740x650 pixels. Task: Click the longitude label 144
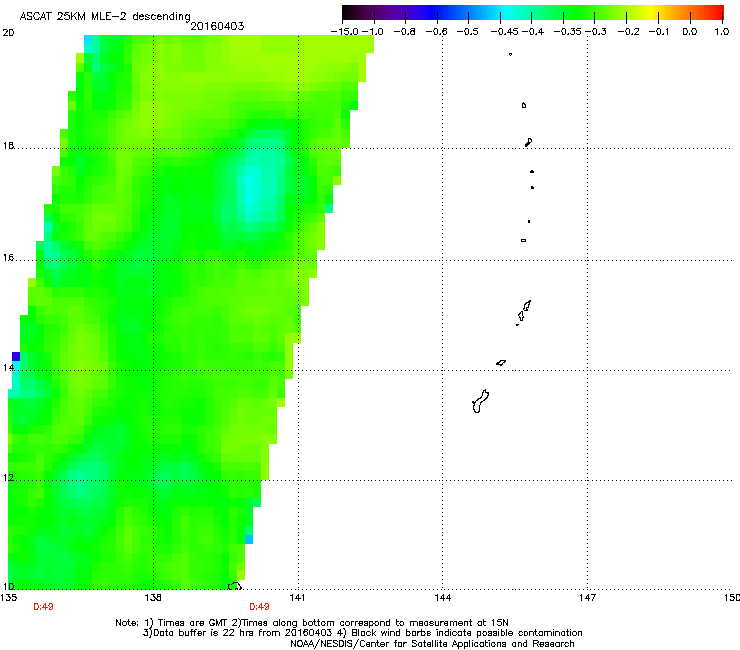pos(442,598)
